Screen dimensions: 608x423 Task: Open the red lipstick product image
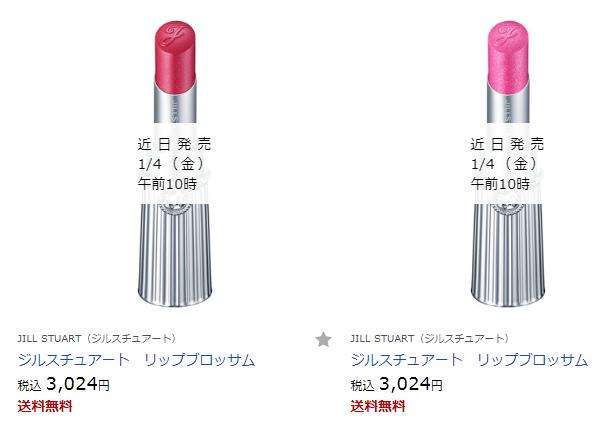pos(175,164)
